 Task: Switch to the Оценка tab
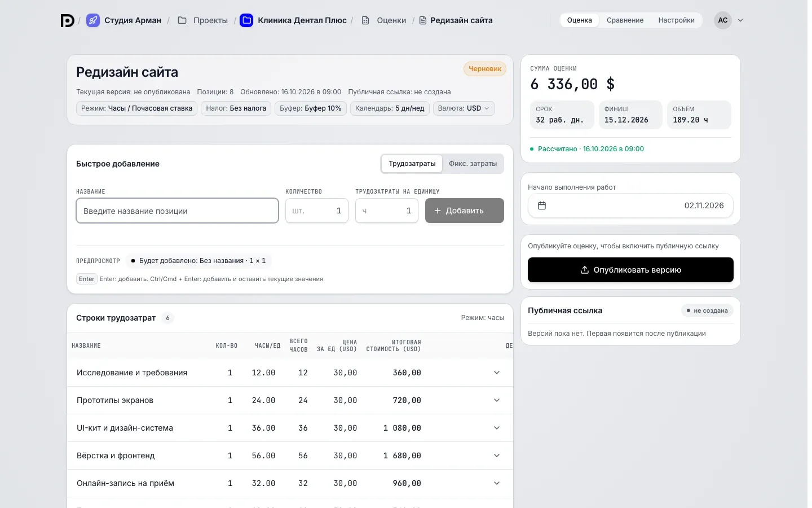click(x=580, y=20)
